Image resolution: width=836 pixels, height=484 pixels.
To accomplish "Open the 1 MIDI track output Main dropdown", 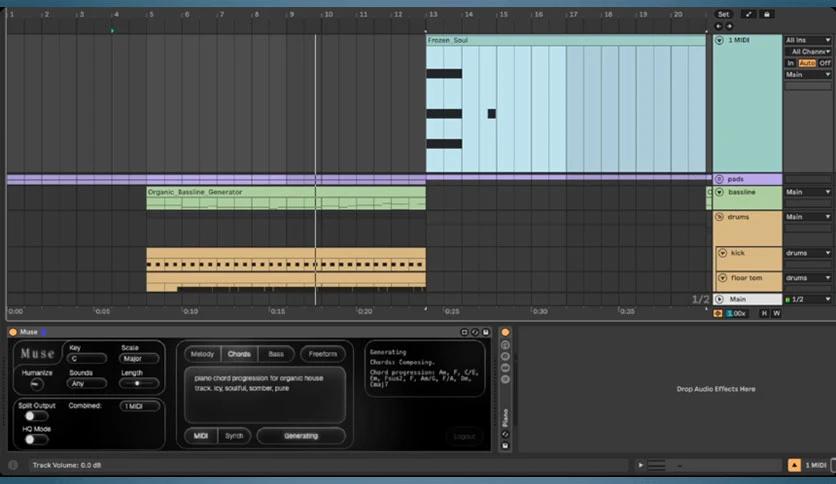I will coord(808,75).
